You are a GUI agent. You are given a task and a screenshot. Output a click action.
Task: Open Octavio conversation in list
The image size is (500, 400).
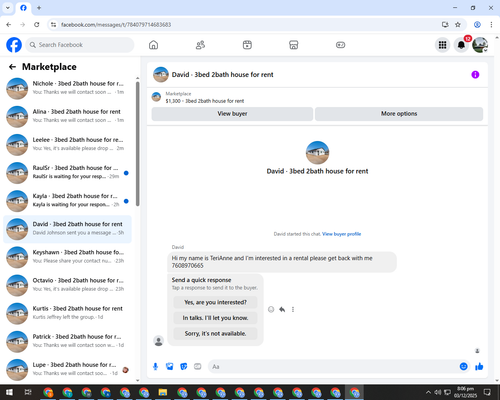[67, 285]
